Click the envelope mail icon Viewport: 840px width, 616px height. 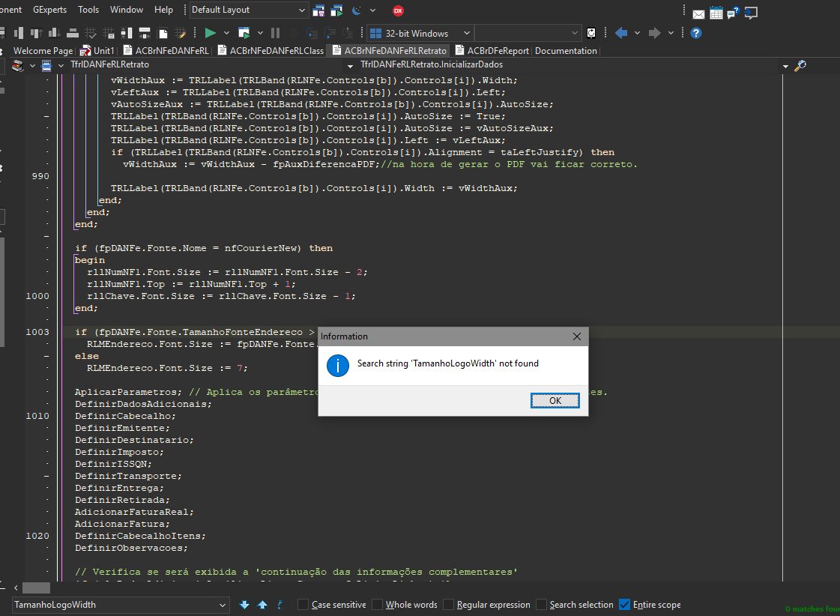pyautogui.click(x=698, y=14)
